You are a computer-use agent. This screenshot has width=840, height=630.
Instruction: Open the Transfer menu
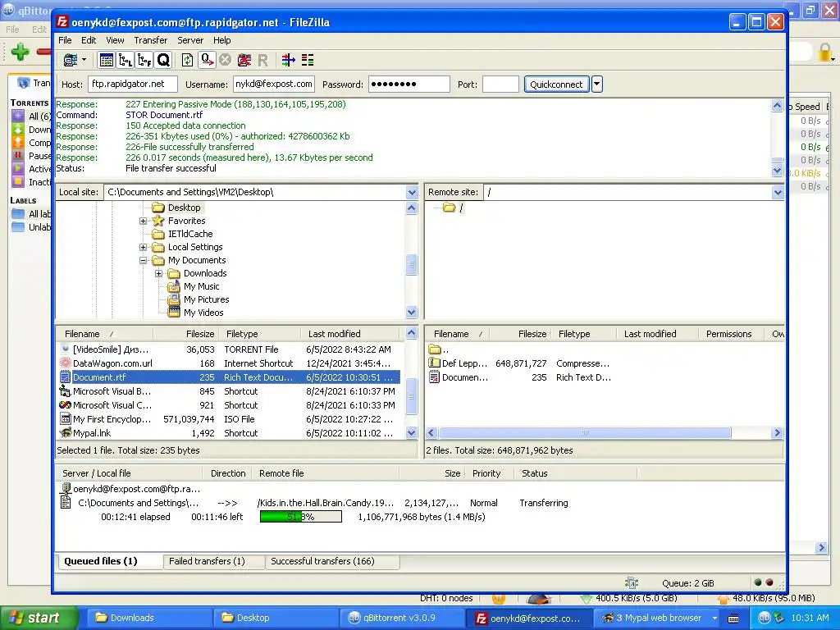[151, 40]
